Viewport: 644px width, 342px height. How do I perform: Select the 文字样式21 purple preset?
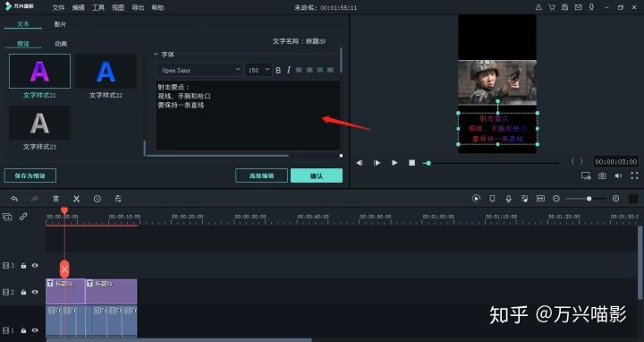[x=39, y=71]
